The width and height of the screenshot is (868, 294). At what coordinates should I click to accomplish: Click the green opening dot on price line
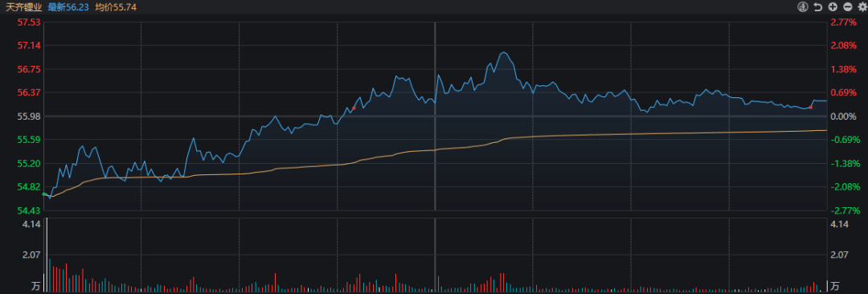(x=43, y=194)
